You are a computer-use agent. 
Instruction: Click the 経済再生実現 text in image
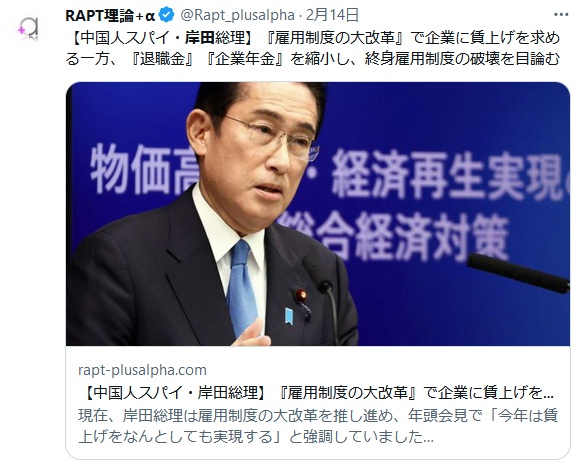(x=446, y=175)
